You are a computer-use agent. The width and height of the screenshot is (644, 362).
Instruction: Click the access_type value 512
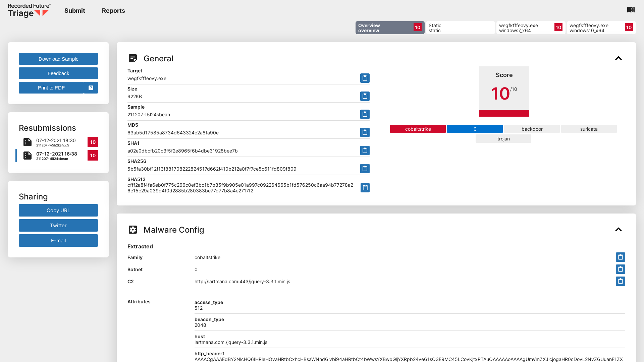199,308
